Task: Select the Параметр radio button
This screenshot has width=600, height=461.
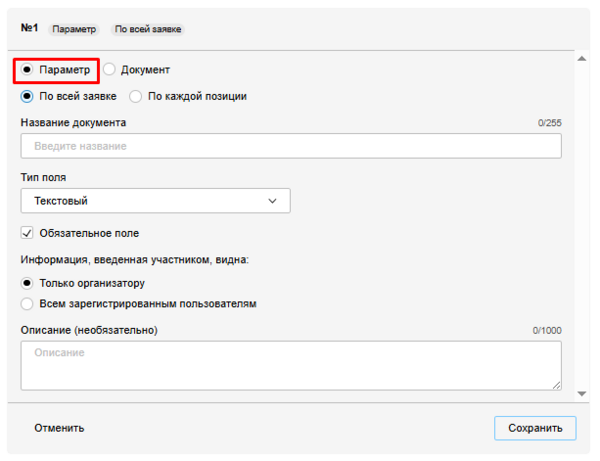Action: (28, 70)
